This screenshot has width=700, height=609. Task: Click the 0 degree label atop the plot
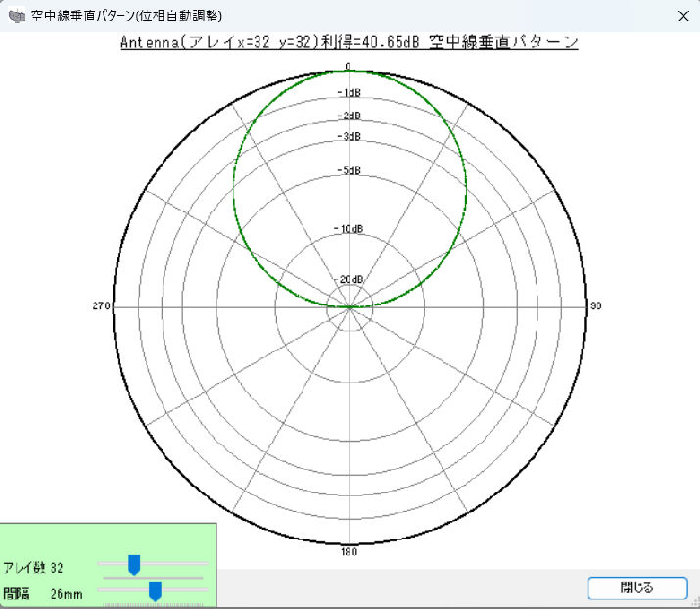pos(348,67)
